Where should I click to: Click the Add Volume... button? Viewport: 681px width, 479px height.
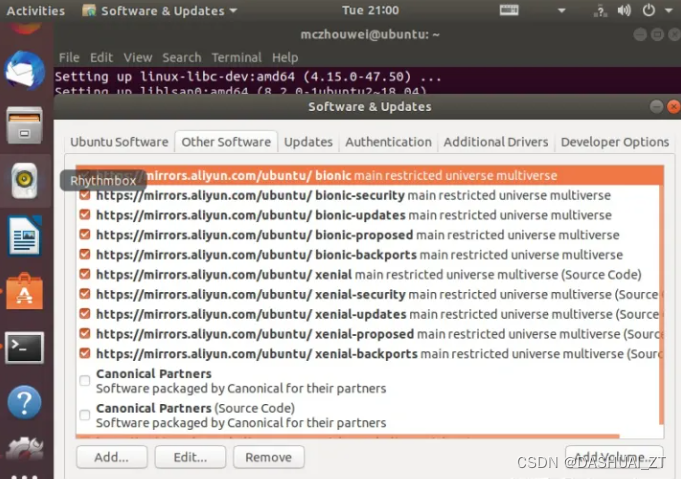coord(615,457)
